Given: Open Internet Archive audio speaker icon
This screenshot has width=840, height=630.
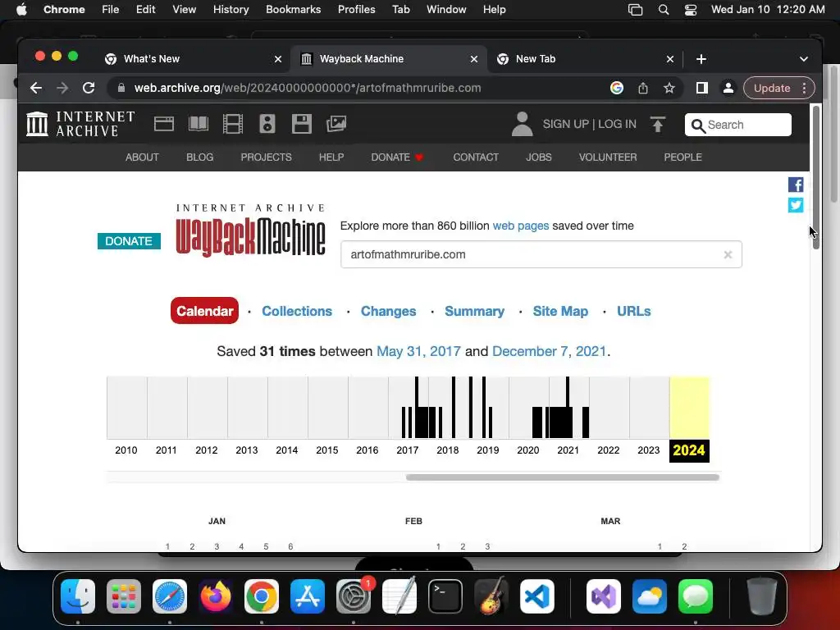Looking at the screenshot, I should pyautogui.click(x=267, y=125).
